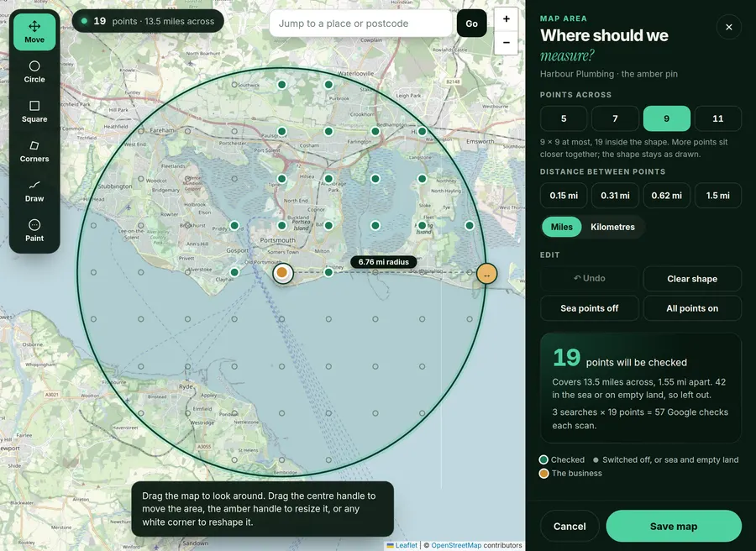Click 'The business' legend entry
This screenshot has height=551, width=756.
point(571,474)
